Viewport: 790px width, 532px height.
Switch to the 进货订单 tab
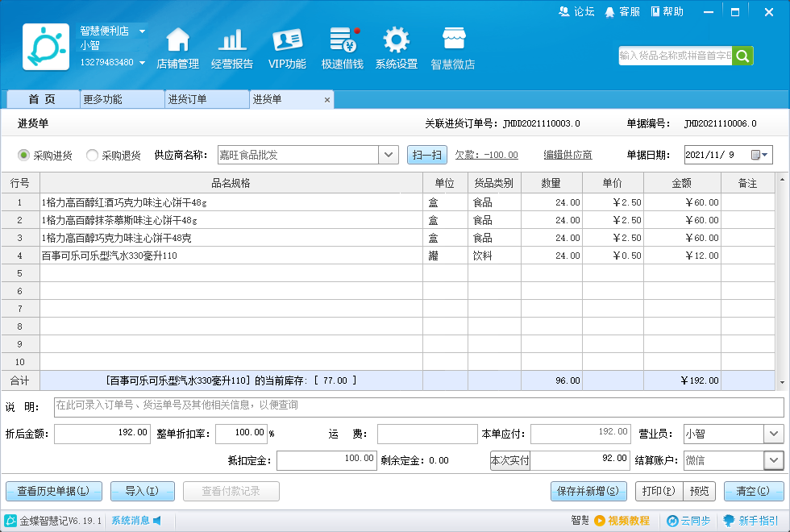coord(206,98)
